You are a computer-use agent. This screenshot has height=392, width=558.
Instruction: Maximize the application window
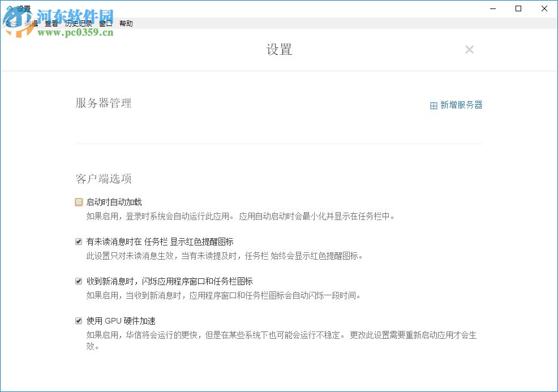click(518, 9)
